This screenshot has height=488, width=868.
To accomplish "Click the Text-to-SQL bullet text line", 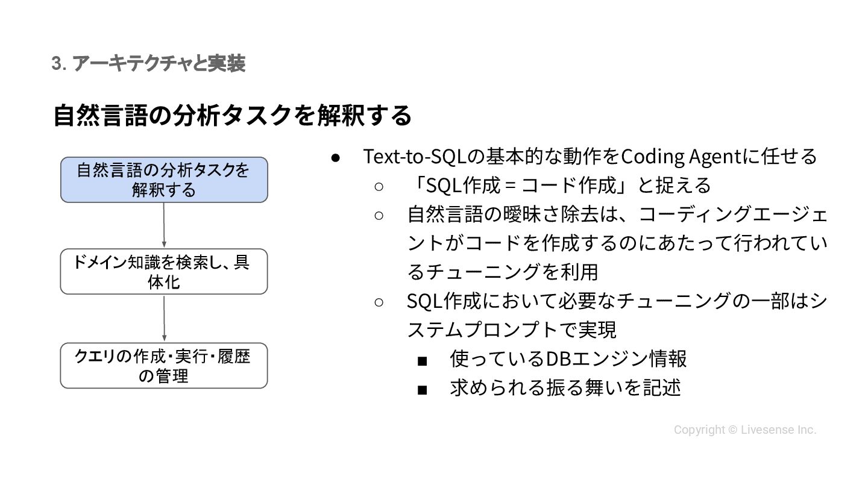I will (590, 157).
